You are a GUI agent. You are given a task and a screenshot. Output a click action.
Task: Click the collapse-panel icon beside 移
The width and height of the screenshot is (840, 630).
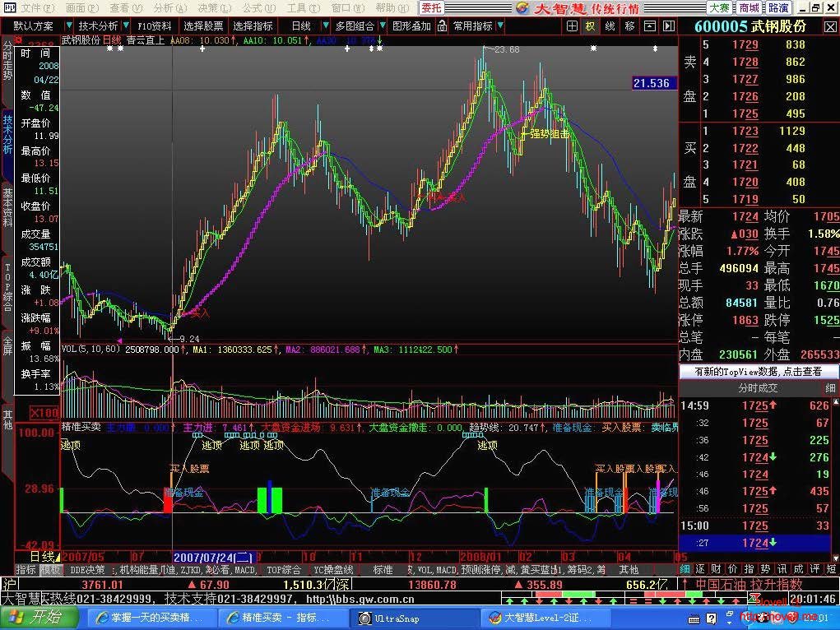coord(650,25)
